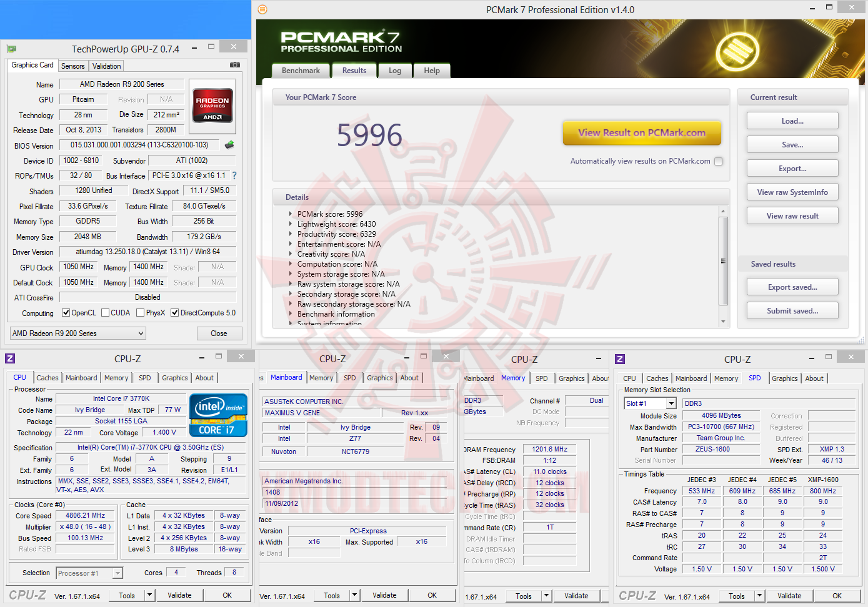The image size is (868, 607).
Task: Click the Save... button in PCMark 7
Action: tap(792, 145)
